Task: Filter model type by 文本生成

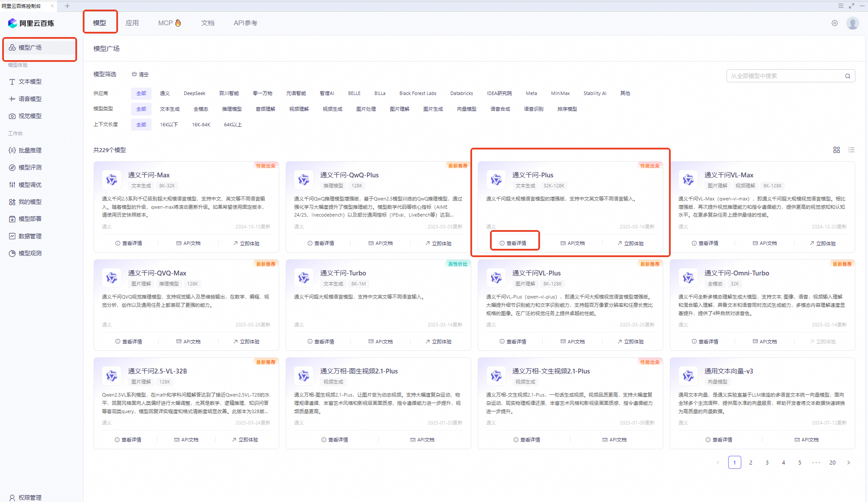Action: tap(169, 109)
